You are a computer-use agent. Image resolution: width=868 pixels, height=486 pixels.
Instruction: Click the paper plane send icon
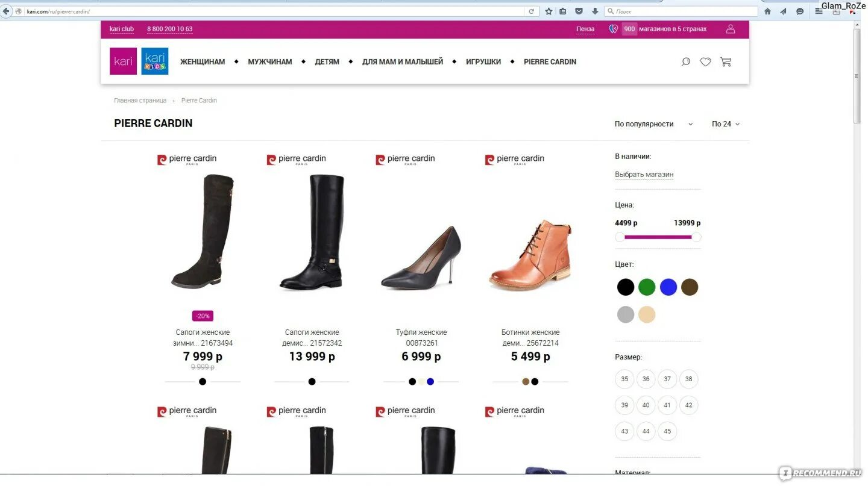[784, 11]
